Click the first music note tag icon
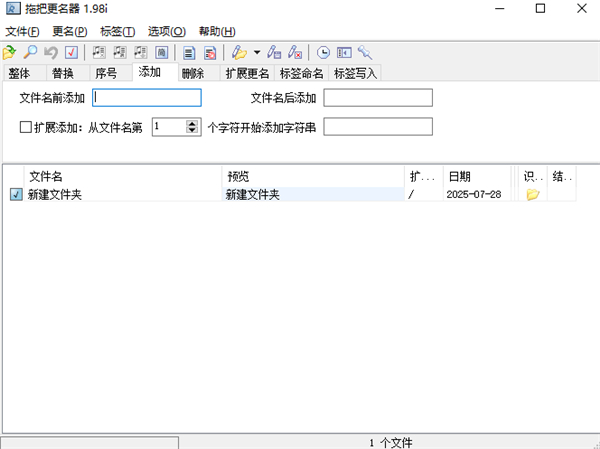The width and height of the screenshot is (600, 449). click(x=99, y=52)
